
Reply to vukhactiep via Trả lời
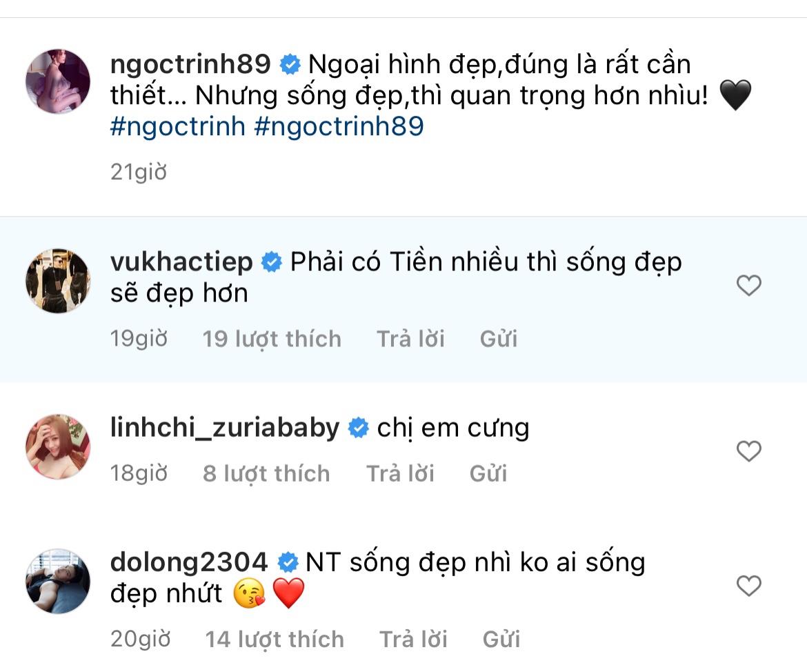(410, 338)
